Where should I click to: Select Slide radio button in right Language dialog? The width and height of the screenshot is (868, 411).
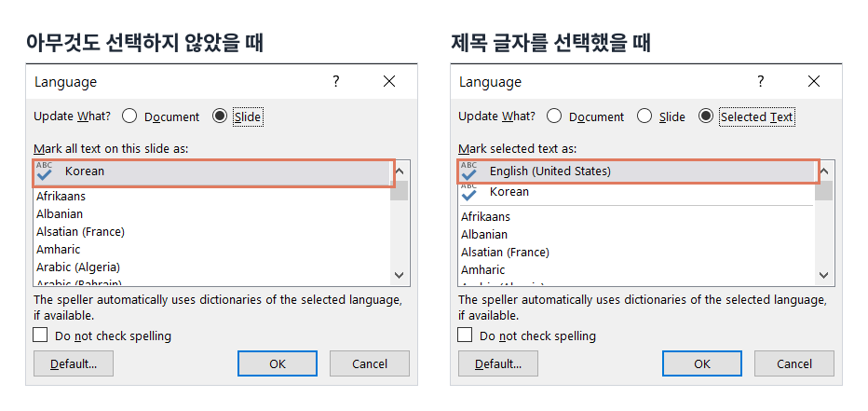644,116
